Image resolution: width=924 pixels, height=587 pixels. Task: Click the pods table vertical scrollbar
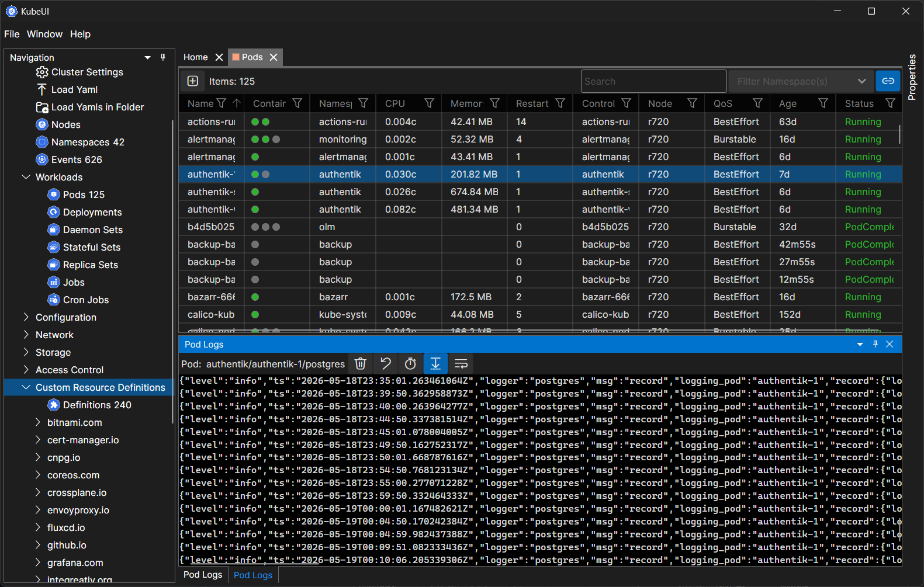tap(899, 134)
